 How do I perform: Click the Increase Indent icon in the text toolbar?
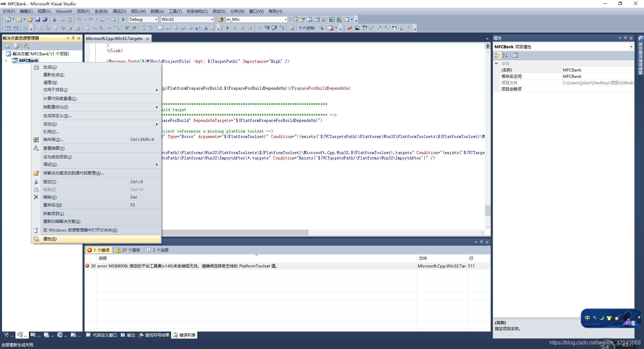(134, 28)
